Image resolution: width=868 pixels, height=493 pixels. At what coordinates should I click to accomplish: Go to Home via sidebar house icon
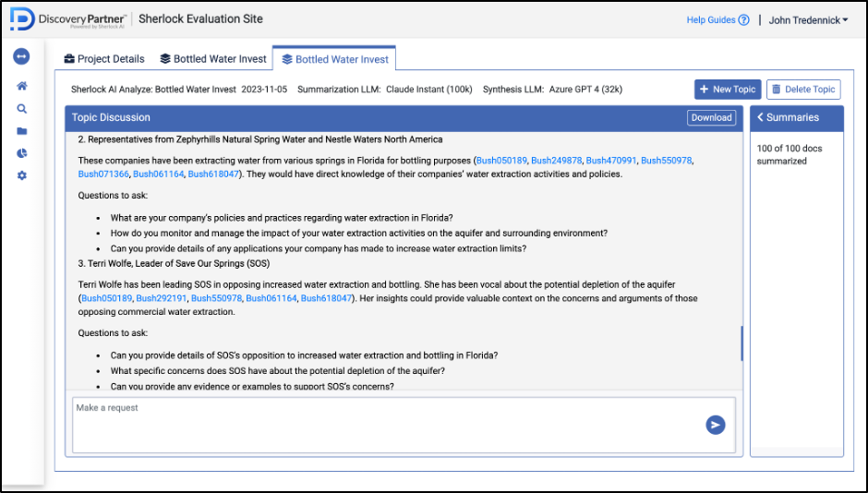[21, 86]
